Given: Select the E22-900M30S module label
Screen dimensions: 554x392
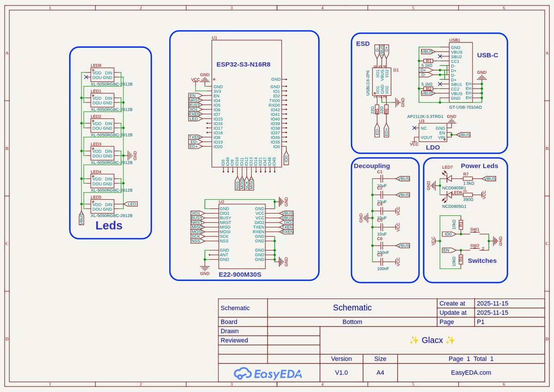Looking at the screenshot, I should 240,274.
